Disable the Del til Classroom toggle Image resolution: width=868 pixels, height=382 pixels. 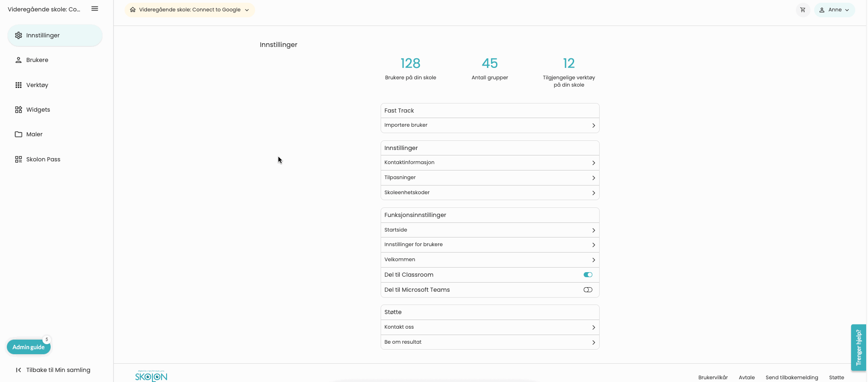[x=588, y=274]
